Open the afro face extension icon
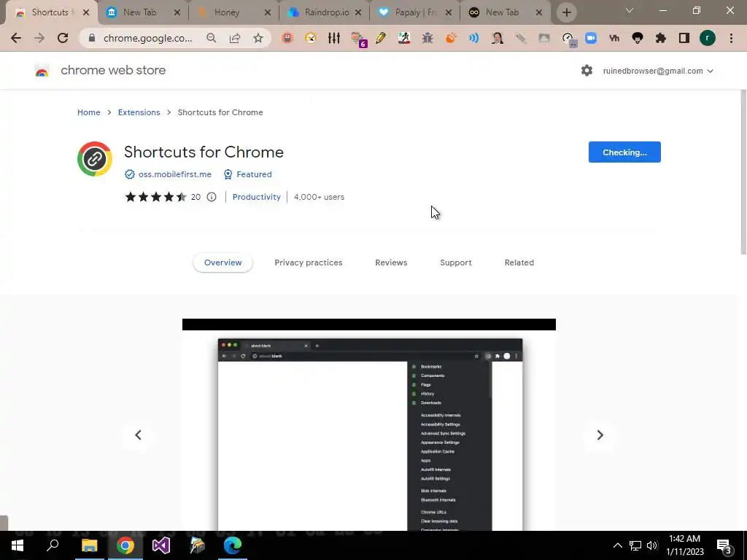Viewport: 747px width, 560px height. 638,38
